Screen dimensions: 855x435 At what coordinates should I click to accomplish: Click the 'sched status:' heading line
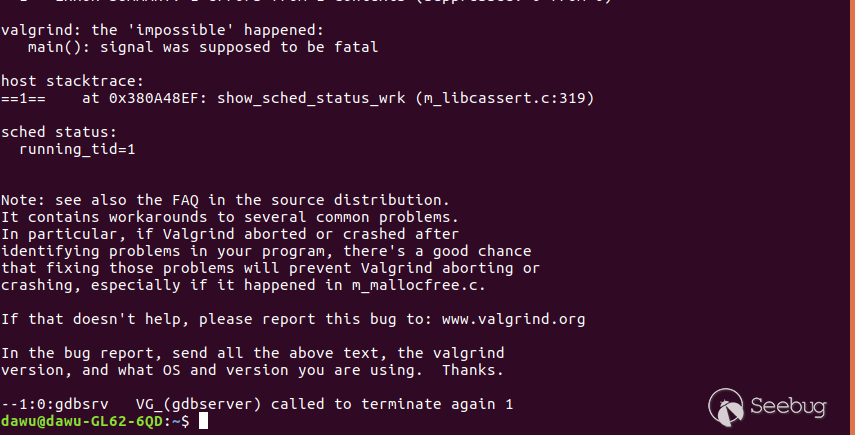pos(60,132)
